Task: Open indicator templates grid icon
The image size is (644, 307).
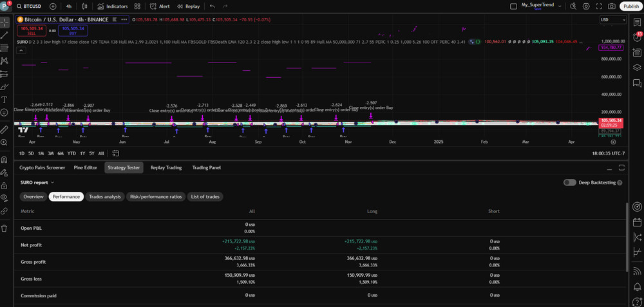Action: point(137,6)
